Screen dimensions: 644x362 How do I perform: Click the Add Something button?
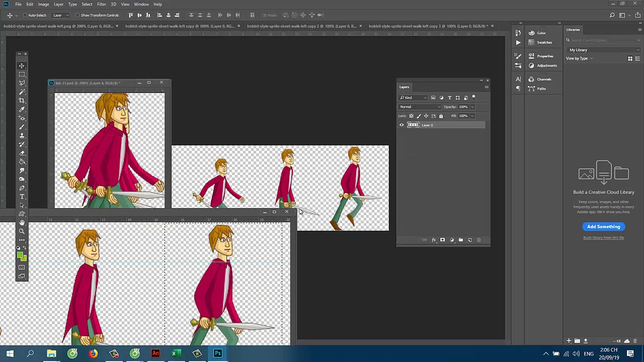click(x=604, y=227)
